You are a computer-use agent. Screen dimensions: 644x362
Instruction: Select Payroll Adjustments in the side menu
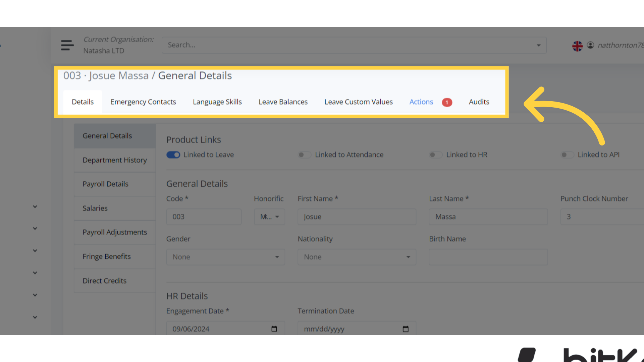pos(115,232)
